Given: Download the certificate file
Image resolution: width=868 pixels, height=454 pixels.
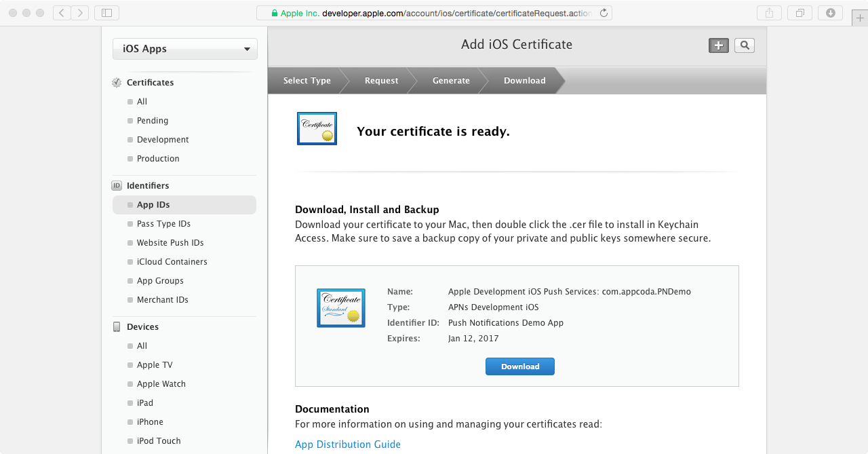Looking at the screenshot, I should (520, 366).
